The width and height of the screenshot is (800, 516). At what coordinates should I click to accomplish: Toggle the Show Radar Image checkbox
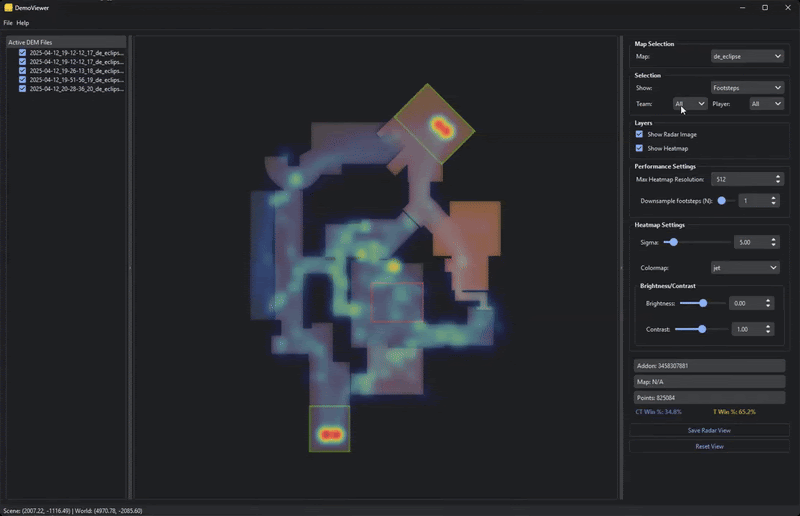tap(639, 134)
